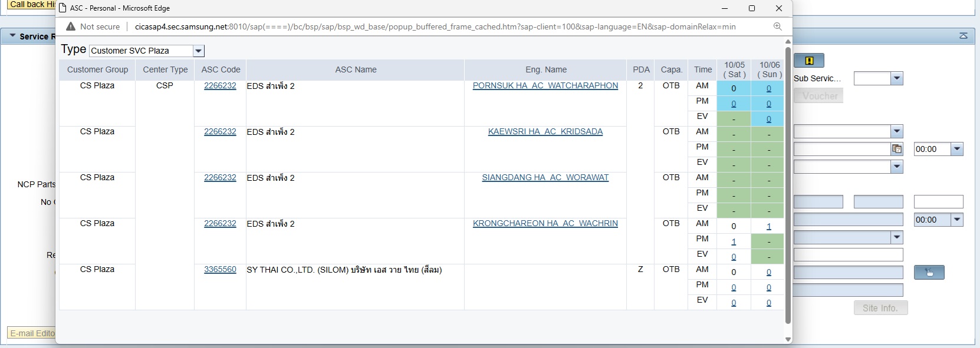Select KRONGCHAREON AM slot 1 on 10/06 Sun
Image resolution: width=980 pixels, height=348 pixels.
tap(769, 226)
